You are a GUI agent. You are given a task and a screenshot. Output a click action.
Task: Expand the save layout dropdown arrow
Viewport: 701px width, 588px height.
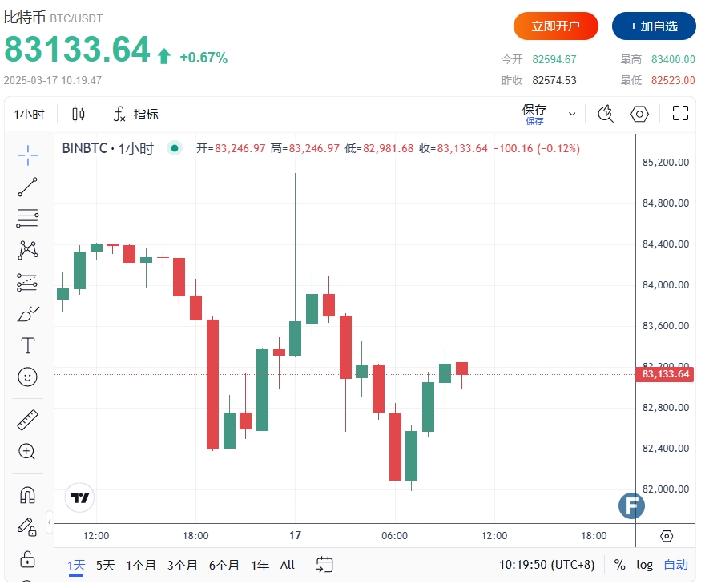572,114
